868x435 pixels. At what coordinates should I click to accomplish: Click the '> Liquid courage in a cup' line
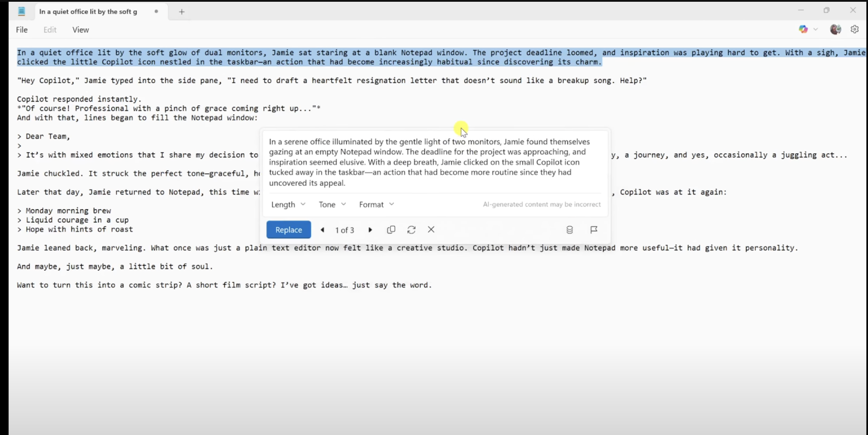tap(73, 220)
